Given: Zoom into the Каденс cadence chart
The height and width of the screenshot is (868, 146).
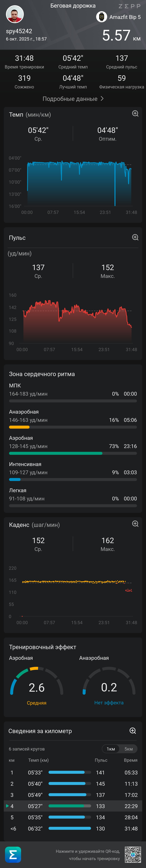Looking at the screenshot, I should click(135, 524).
